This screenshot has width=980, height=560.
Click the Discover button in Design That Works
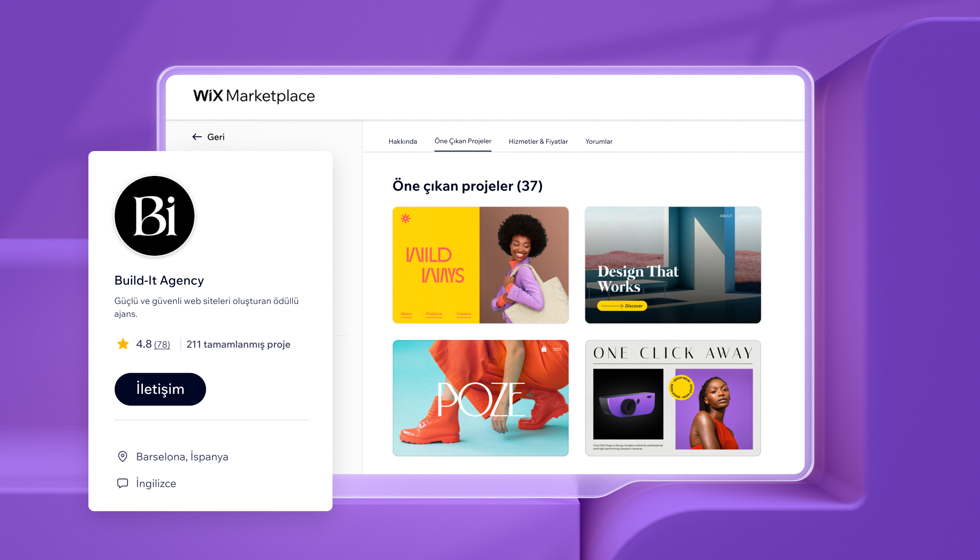[x=622, y=306]
